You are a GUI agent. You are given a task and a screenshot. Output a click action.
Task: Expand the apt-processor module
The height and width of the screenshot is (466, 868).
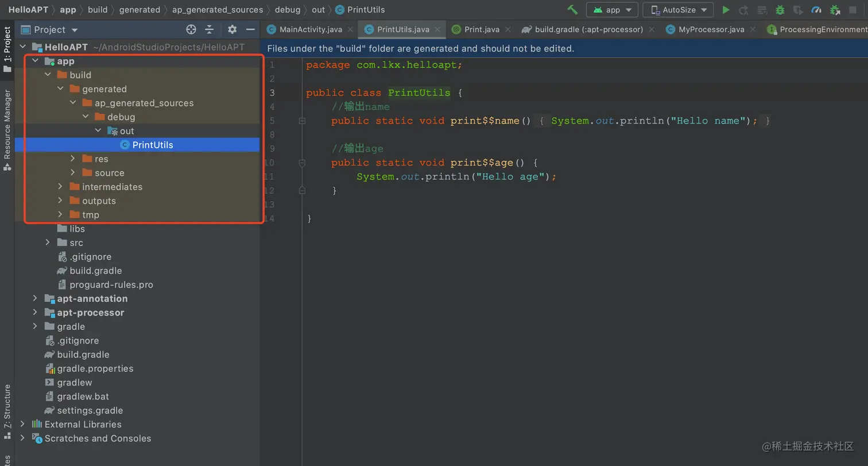pyautogui.click(x=35, y=313)
